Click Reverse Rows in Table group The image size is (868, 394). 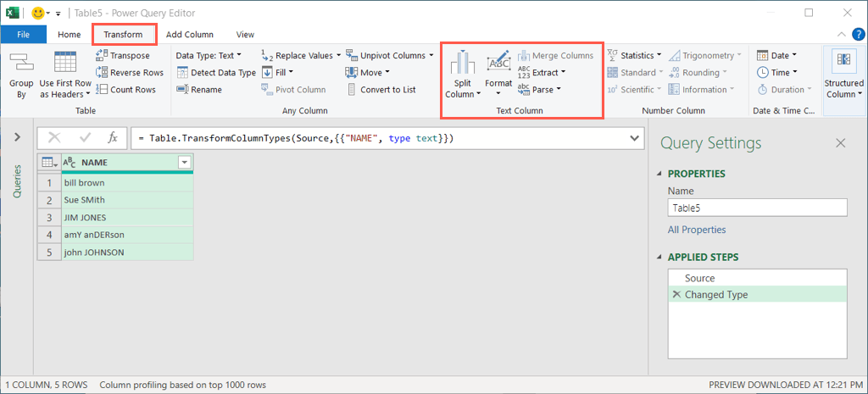point(130,73)
